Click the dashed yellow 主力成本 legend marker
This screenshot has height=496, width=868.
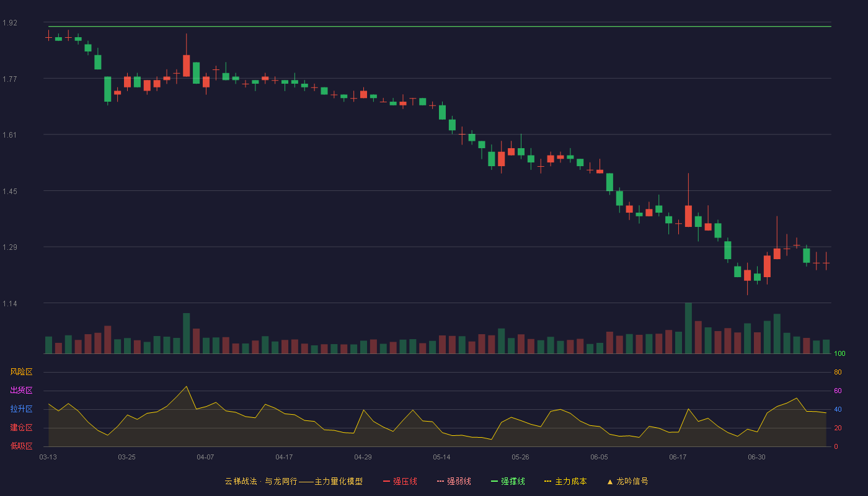point(548,481)
